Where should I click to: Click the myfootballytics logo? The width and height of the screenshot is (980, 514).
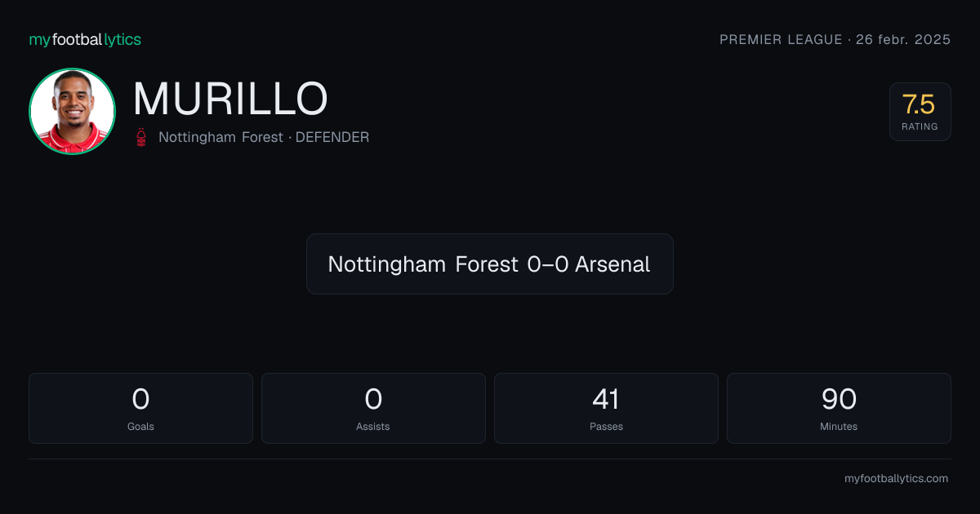point(85,39)
